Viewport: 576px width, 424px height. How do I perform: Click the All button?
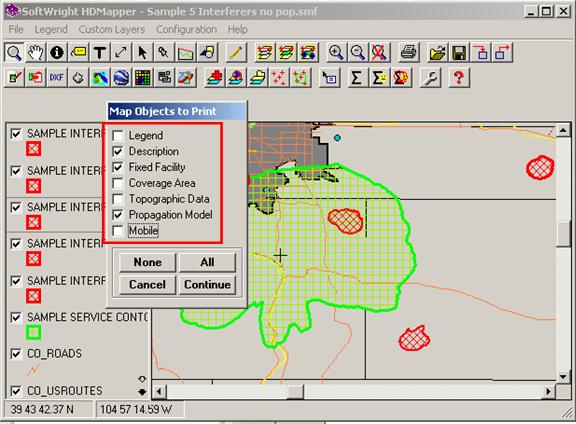click(207, 262)
